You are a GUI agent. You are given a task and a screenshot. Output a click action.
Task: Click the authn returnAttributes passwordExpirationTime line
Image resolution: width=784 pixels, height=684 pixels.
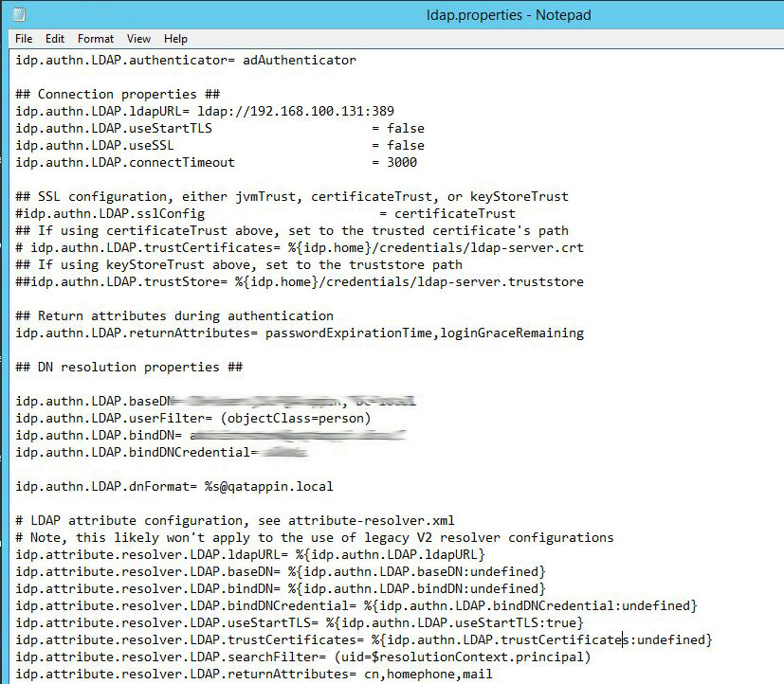pyautogui.click(x=300, y=333)
